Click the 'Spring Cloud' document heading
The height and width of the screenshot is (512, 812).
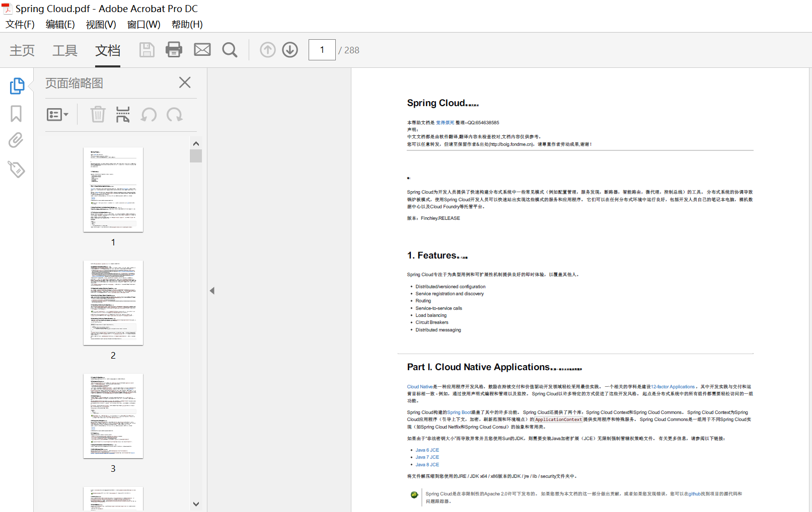click(x=436, y=103)
